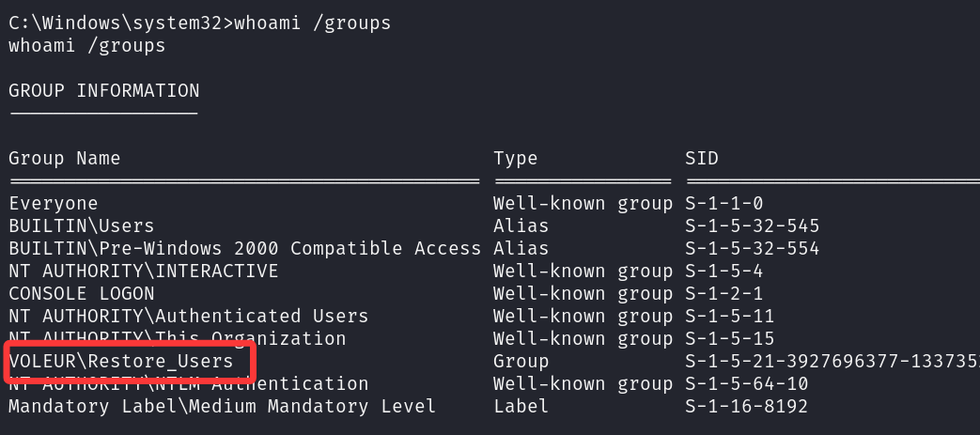
Task: Click the S-1-1-0 SID value
Action: click(723, 204)
